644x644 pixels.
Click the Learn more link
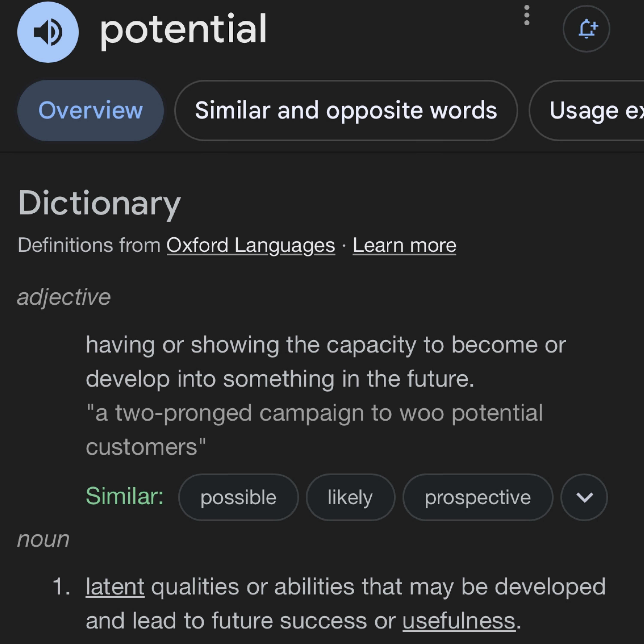pyautogui.click(x=404, y=246)
